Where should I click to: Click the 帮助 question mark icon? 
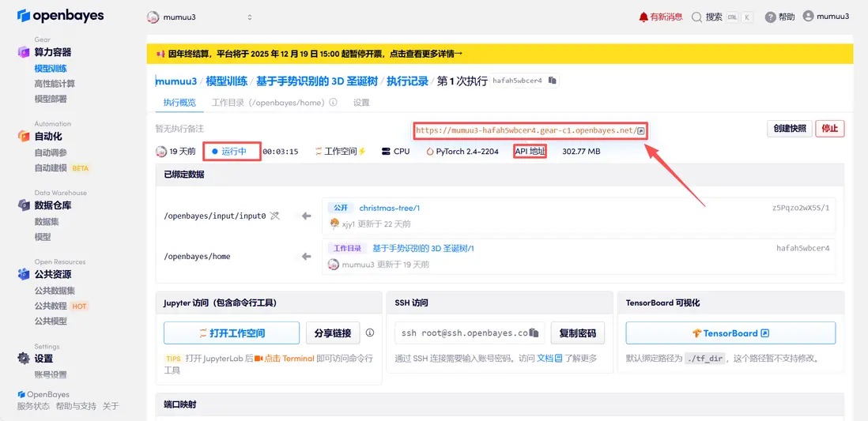(770, 17)
